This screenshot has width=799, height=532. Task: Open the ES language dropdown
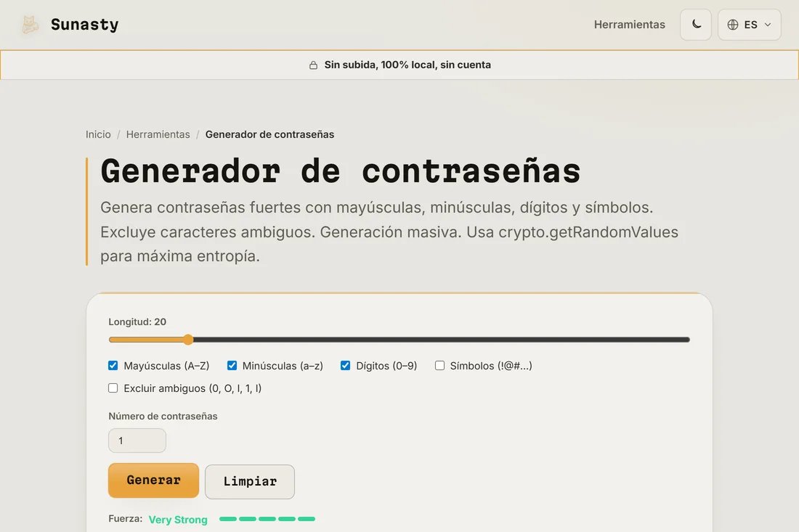[x=749, y=25]
